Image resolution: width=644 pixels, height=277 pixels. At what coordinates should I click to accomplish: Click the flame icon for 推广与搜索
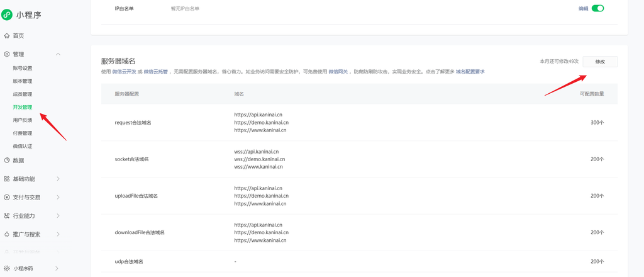[x=6, y=234]
